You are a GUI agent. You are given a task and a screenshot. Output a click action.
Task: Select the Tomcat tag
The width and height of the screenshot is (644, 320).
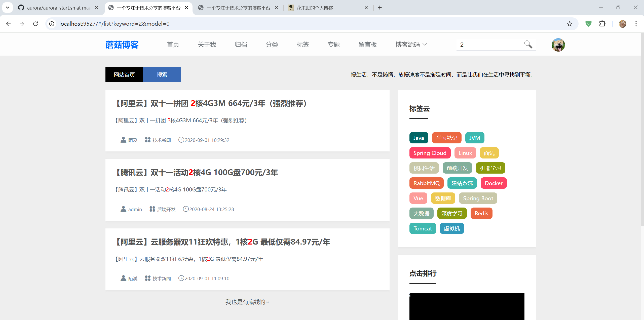423,228
